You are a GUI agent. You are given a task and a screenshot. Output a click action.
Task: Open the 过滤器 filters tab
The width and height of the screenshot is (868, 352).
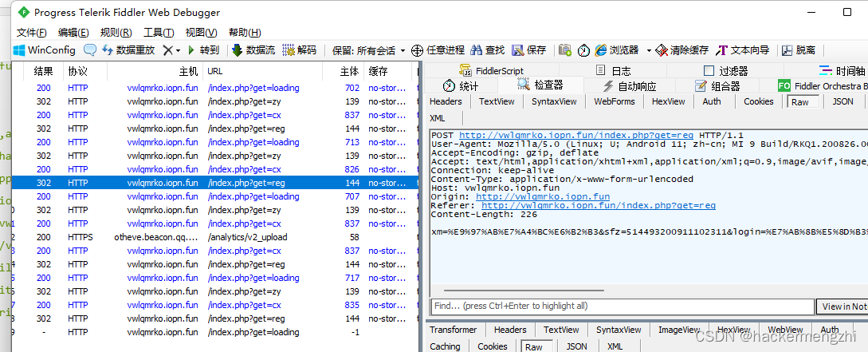click(726, 71)
